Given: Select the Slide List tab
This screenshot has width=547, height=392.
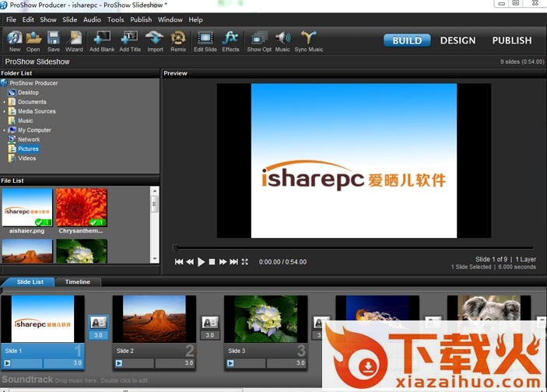Looking at the screenshot, I should (30, 282).
